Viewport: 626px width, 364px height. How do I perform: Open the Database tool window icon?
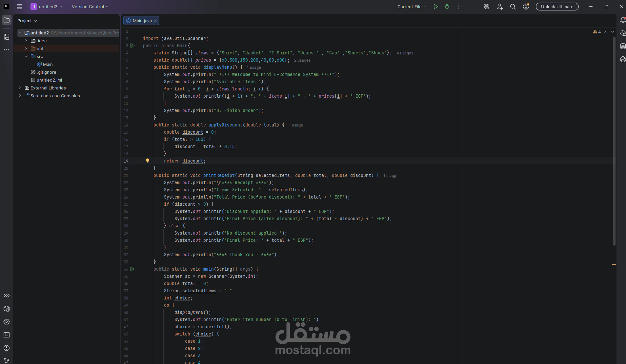(622, 46)
